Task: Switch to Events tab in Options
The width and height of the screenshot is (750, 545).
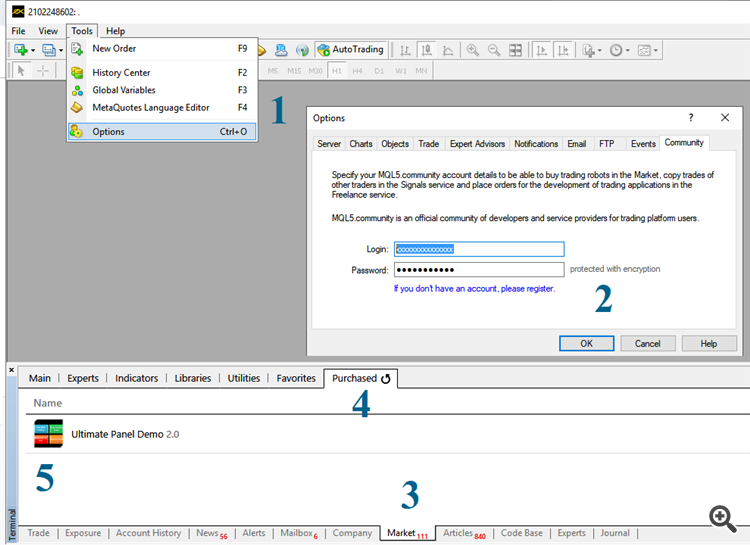Action: [643, 144]
